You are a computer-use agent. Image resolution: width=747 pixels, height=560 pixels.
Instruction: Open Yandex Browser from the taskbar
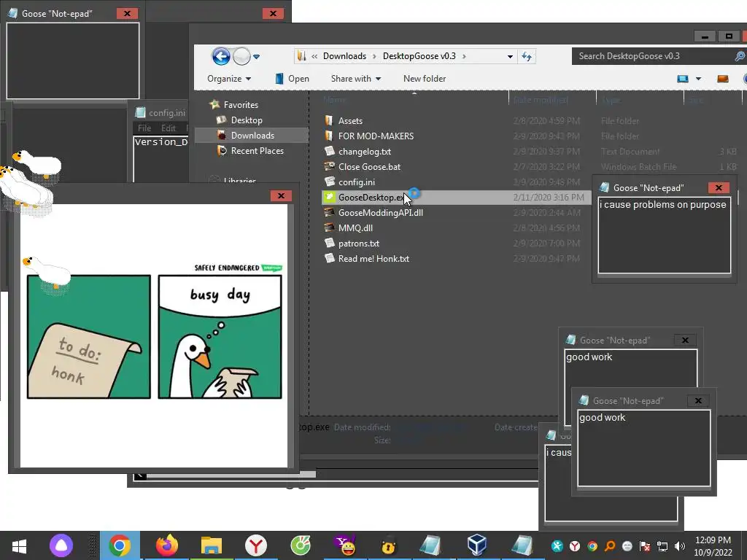coord(256,545)
